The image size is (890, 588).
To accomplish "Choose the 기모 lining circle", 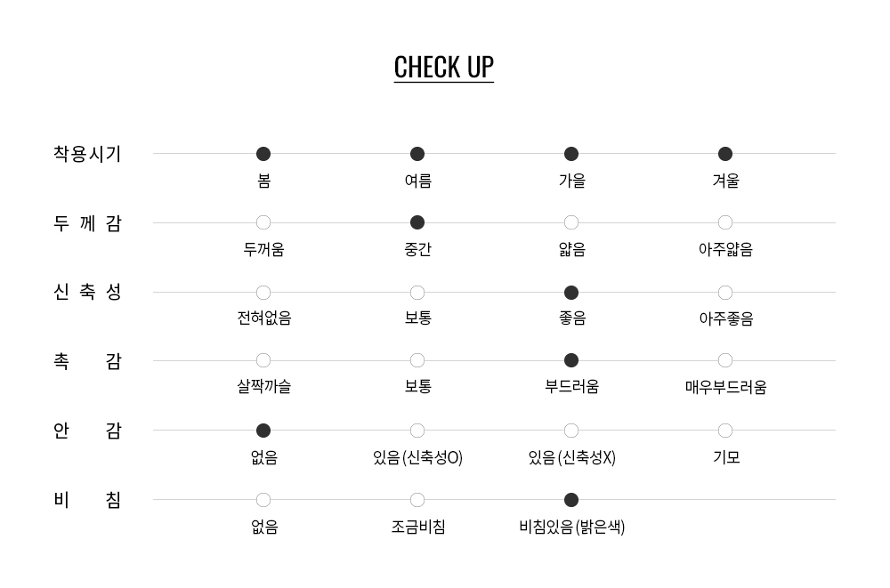I will (725, 431).
